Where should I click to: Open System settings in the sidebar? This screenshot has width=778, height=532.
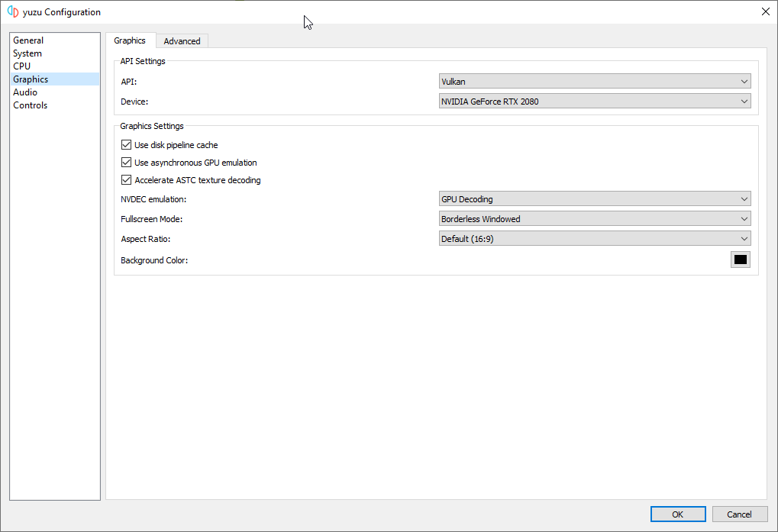click(x=27, y=53)
